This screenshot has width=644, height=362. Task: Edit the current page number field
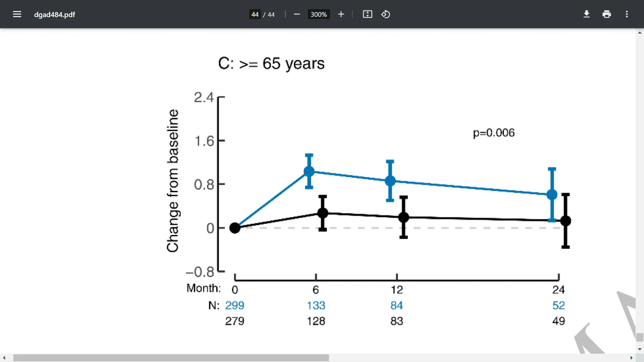coord(255,14)
